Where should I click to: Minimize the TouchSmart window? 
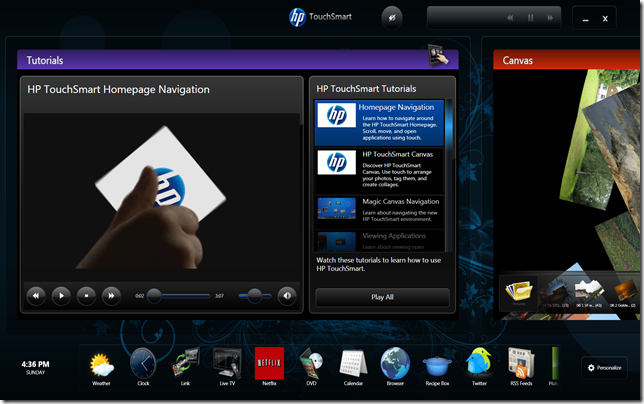[x=586, y=19]
